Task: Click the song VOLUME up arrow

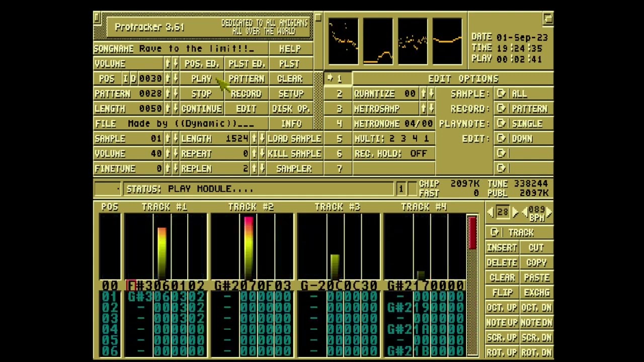Action: click(167, 64)
